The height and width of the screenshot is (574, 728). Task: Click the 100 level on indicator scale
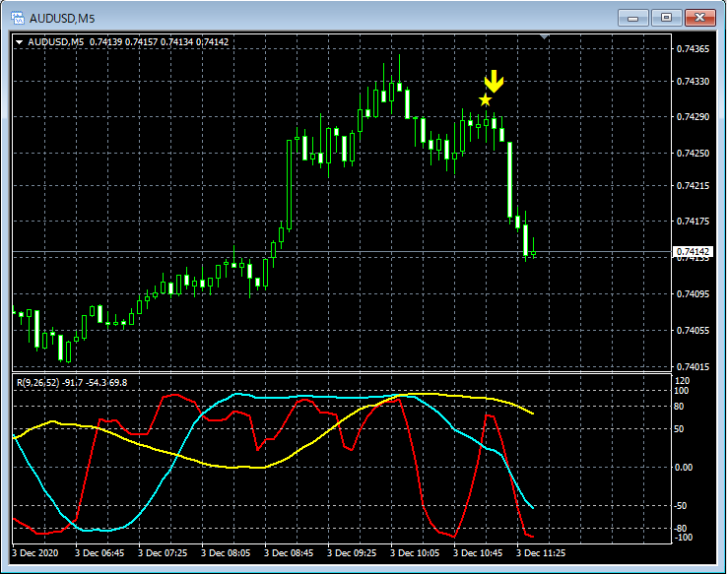click(681, 391)
